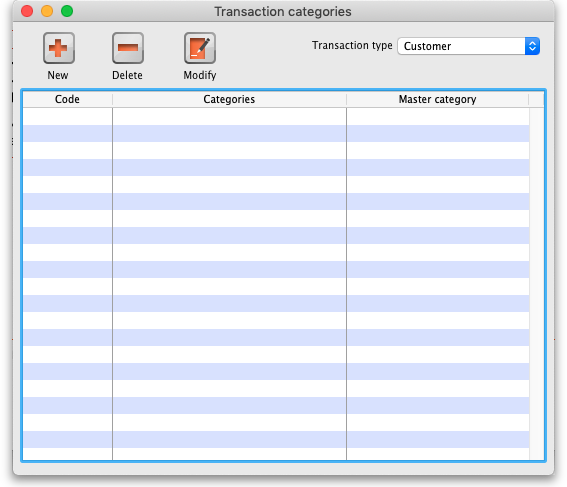This screenshot has height=487, width=567.
Task: Click the first empty row in Code column
Action: pyautogui.click(x=68, y=116)
